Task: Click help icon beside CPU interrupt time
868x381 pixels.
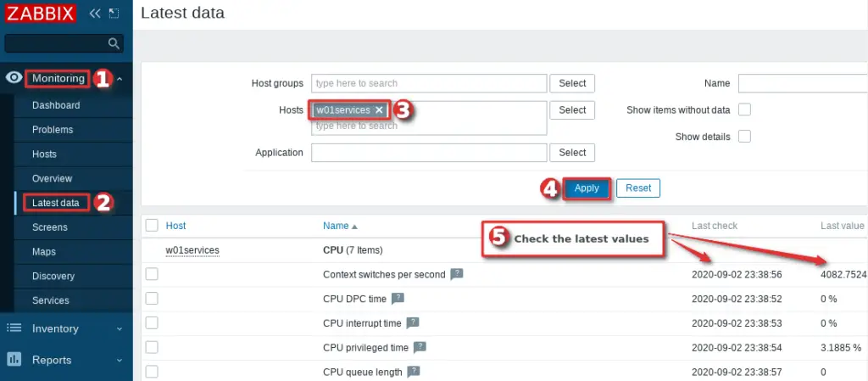Action: pyautogui.click(x=413, y=322)
